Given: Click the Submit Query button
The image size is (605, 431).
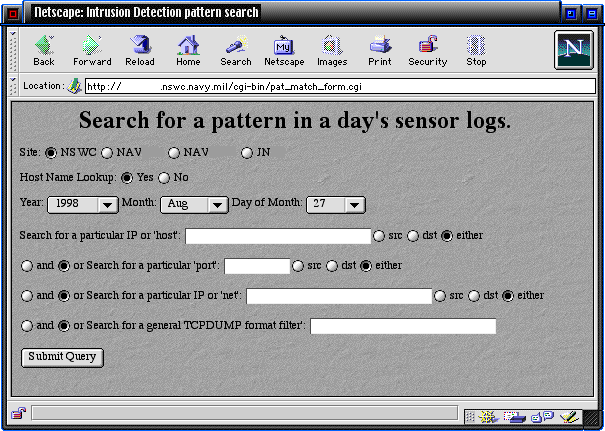Looking at the screenshot, I should point(62,357).
